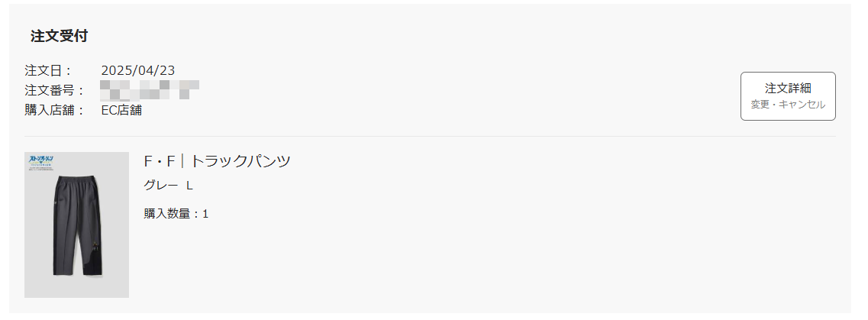Click the blurred order number value
The image size is (868, 320).
pos(150,90)
